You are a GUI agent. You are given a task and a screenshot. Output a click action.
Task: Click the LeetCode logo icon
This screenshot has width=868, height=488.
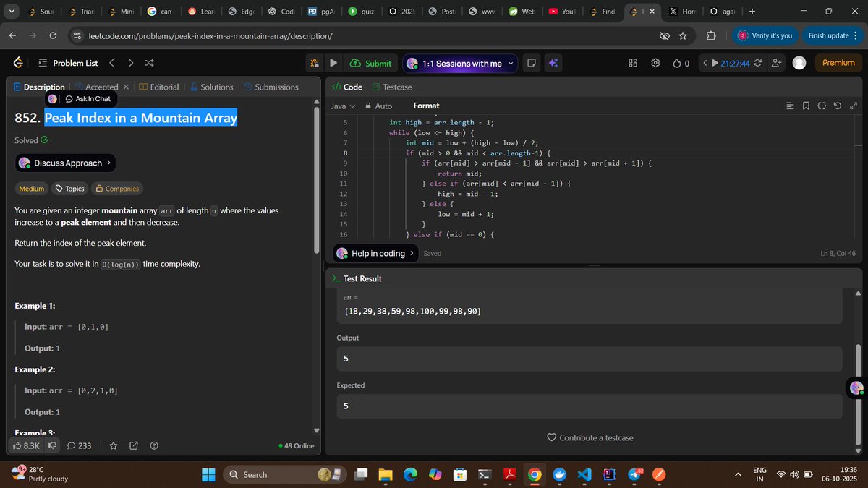(x=17, y=63)
